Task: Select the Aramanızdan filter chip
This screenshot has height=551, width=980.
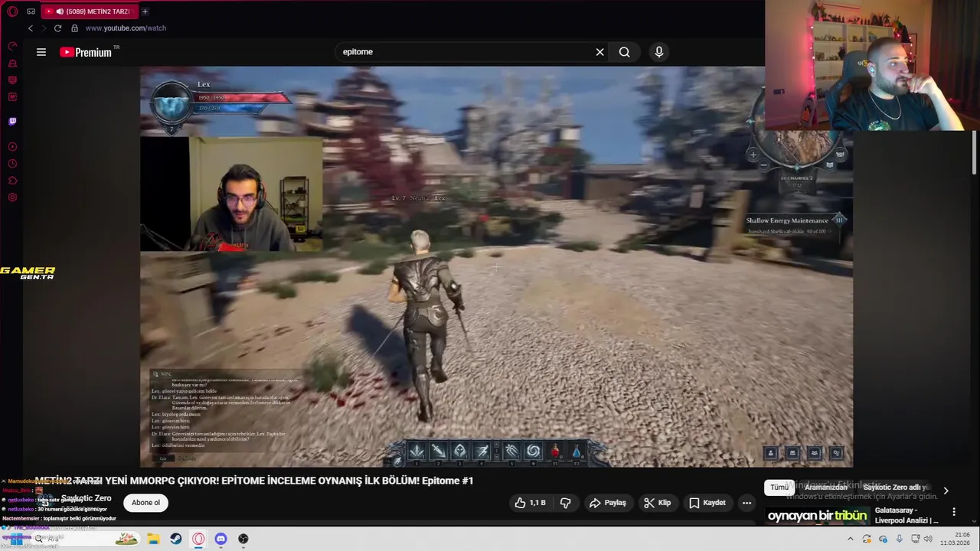Action: point(825,487)
